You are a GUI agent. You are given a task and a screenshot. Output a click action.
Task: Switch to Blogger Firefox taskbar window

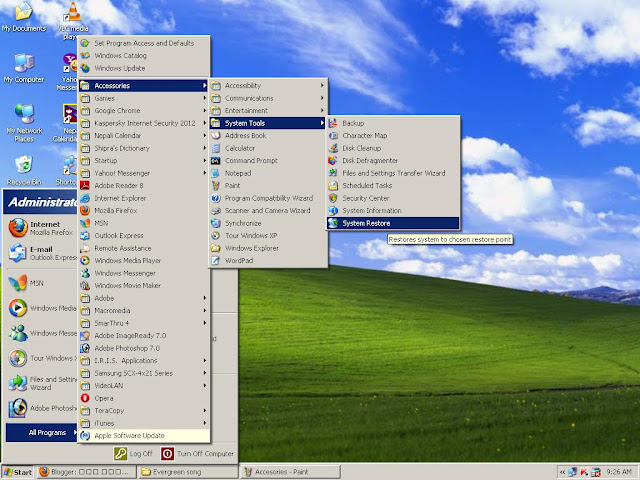click(87, 472)
